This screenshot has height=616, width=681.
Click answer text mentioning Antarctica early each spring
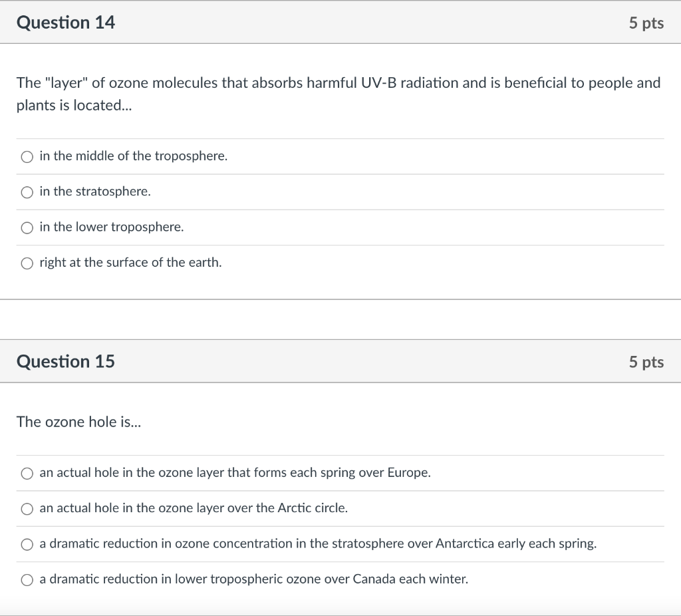coord(318,543)
